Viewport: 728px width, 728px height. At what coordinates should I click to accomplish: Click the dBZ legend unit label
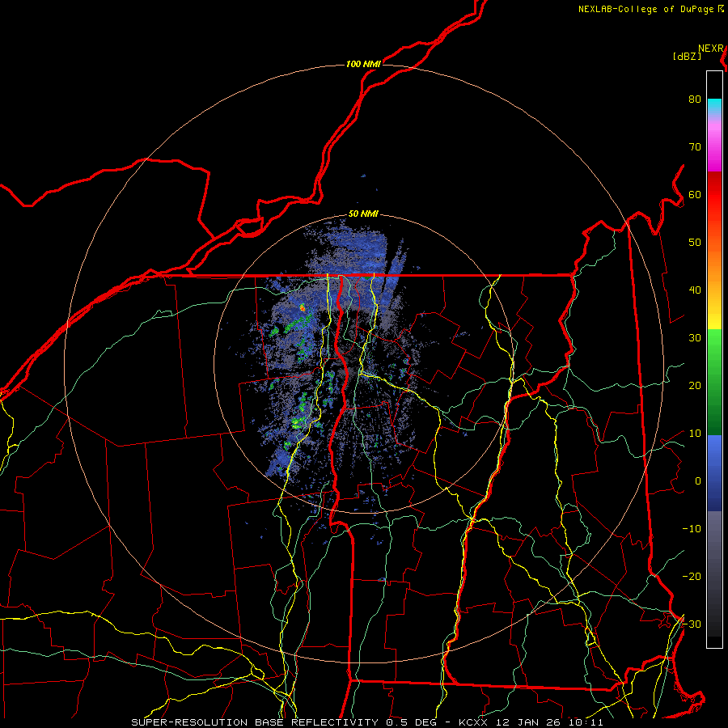coord(687,57)
